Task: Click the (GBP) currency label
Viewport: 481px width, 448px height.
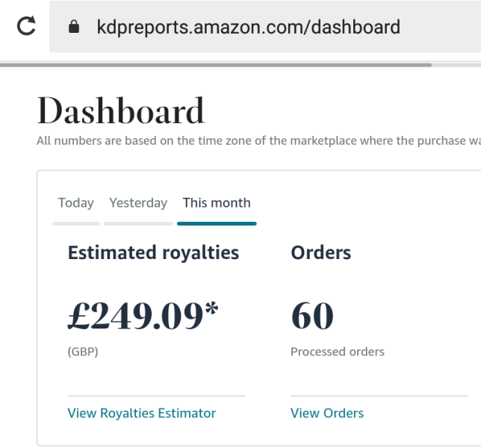Action: 82,352
